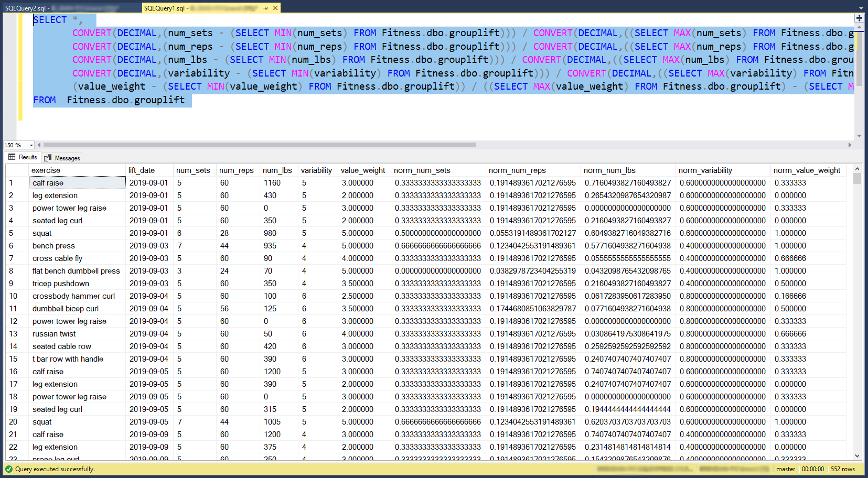This screenshot has height=478, width=868.
Task: Select the exercise column header
Action: [x=78, y=170]
